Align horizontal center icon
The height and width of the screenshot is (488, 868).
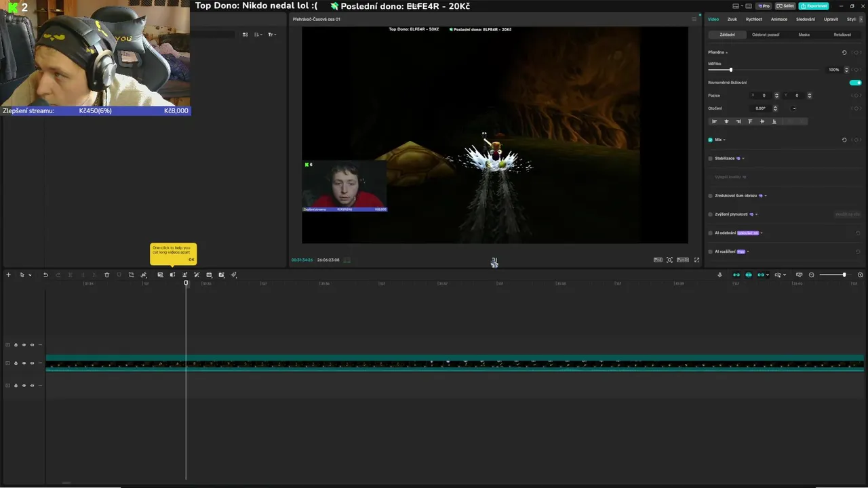(726, 121)
